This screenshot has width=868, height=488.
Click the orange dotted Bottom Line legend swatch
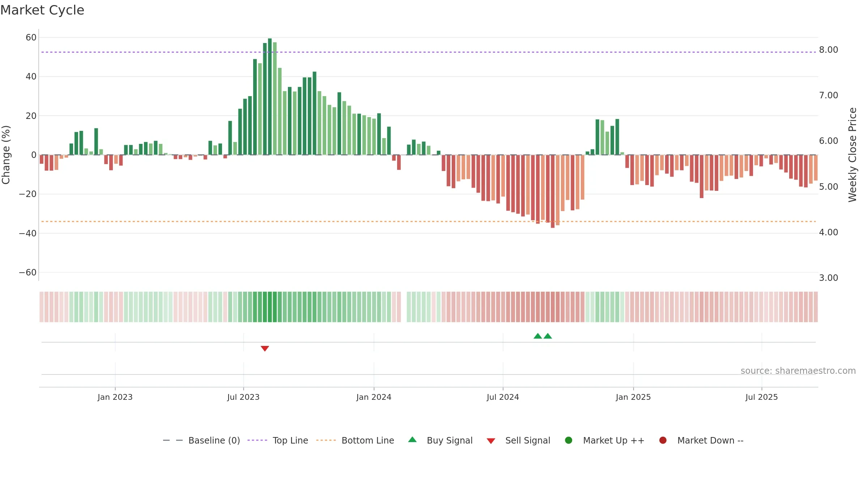pos(326,440)
